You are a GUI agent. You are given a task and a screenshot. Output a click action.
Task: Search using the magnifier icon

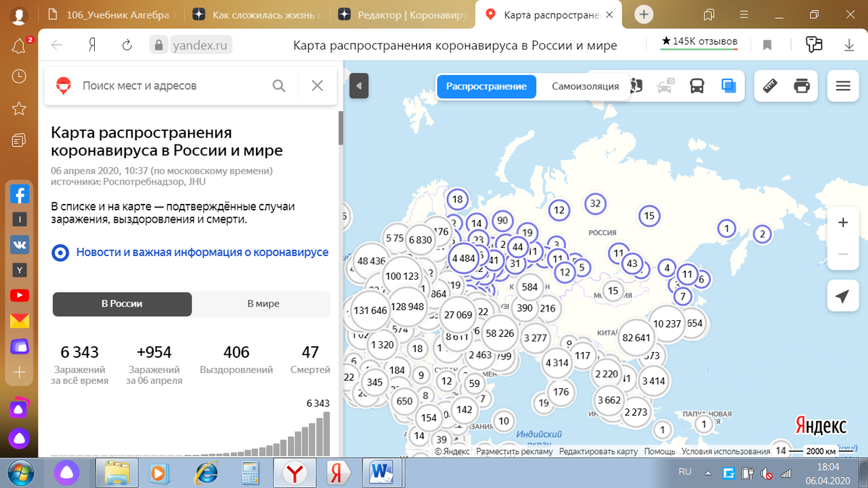(x=279, y=85)
